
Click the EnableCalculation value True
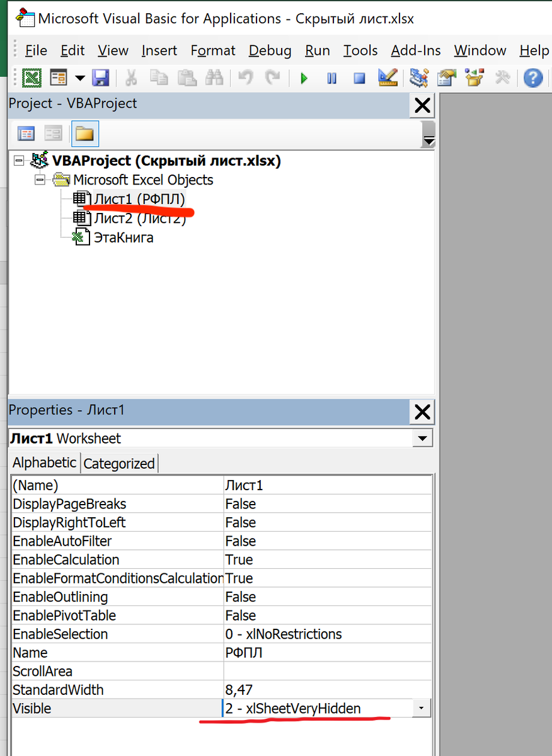tap(327, 559)
